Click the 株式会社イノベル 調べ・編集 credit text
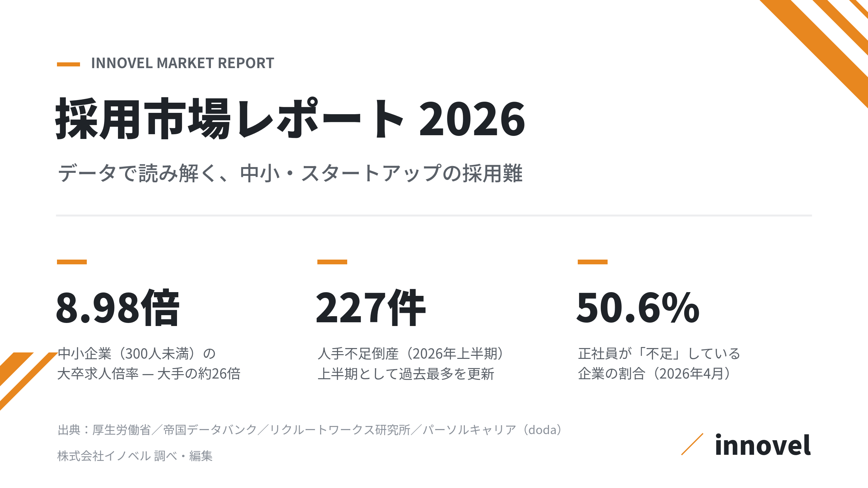Screen dimensions: 868x488 [135, 456]
